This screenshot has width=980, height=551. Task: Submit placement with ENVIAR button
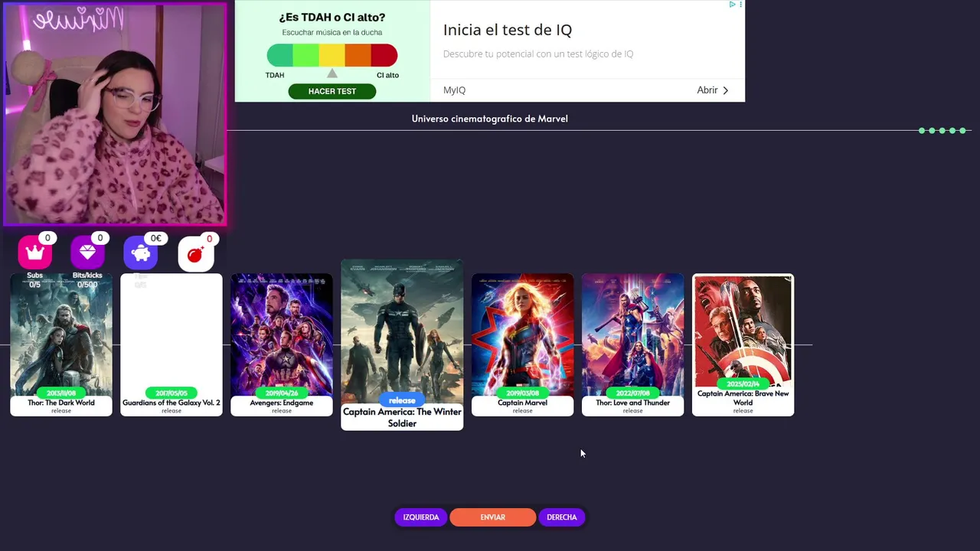[493, 517]
